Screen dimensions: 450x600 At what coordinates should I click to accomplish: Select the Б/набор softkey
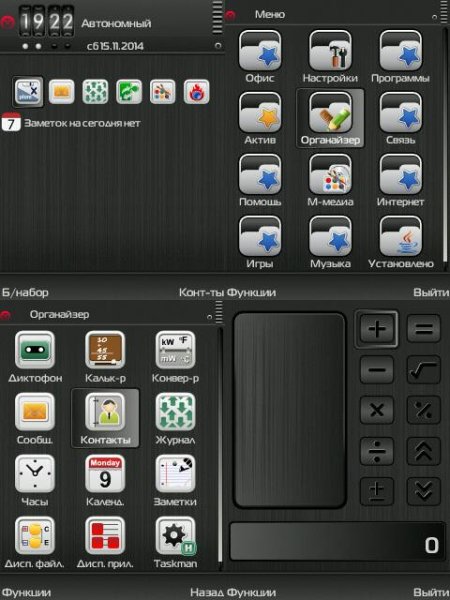(x=25, y=292)
